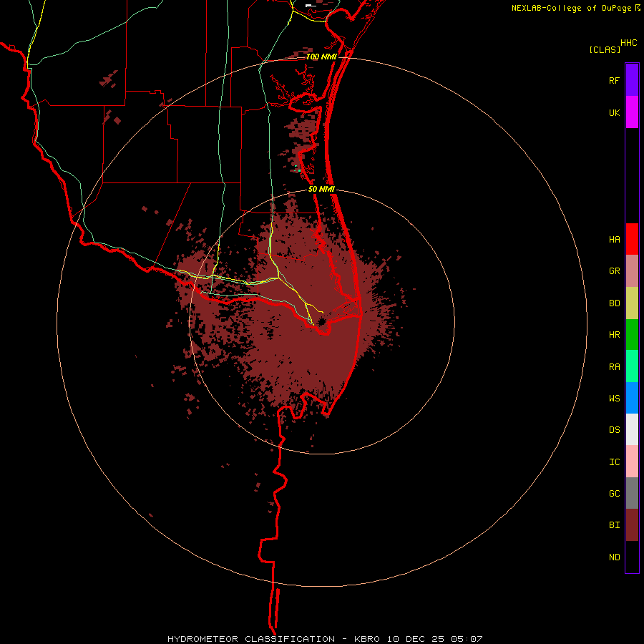Click the RF purple legend swatch

click(632, 80)
